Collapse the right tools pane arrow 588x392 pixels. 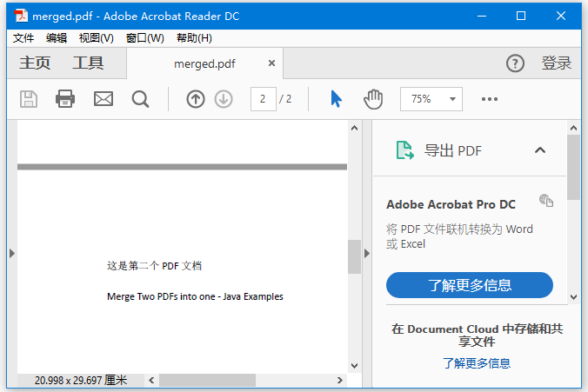pos(367,254)
